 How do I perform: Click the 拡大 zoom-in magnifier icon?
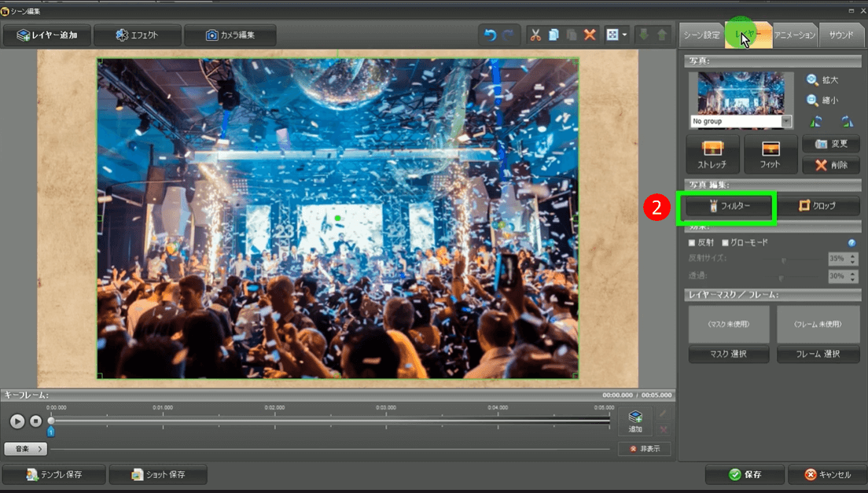[812, 79]
